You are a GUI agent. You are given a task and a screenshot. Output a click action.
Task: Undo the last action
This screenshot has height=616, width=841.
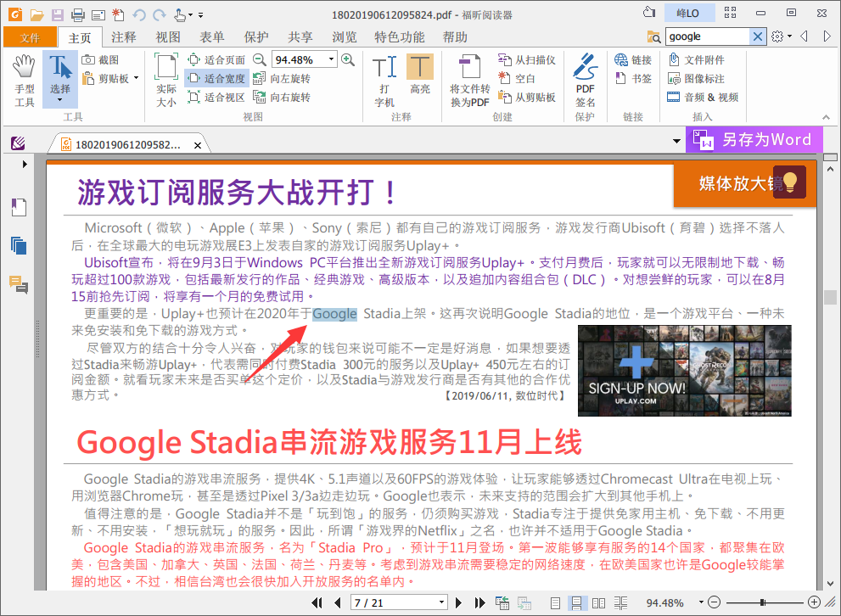tap(139, 15)
